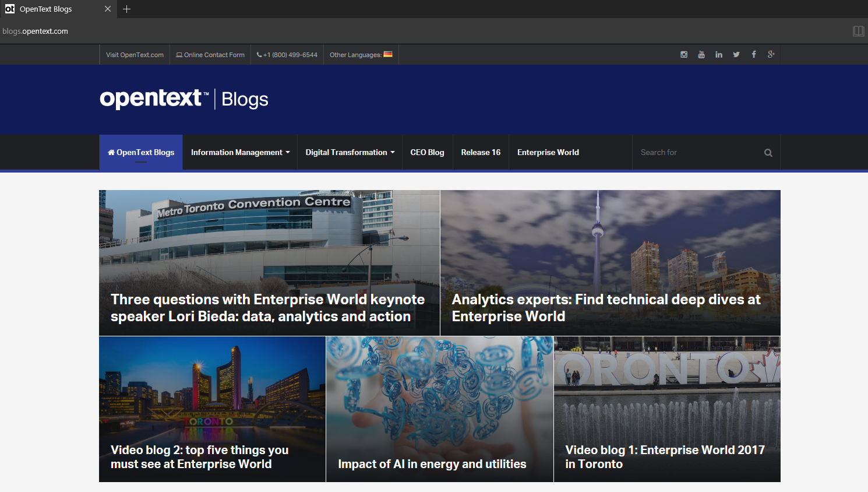The width and height of the screenshot is (868, 492).
Task: Click inside the Search for field
Action: click(699, 152)
